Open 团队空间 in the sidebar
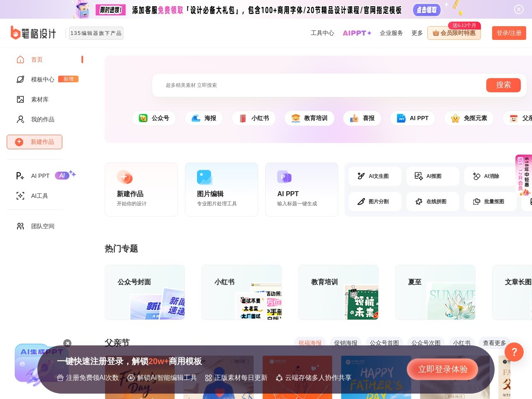The height and width of the screenshot is (399, 532). (42, 226)
